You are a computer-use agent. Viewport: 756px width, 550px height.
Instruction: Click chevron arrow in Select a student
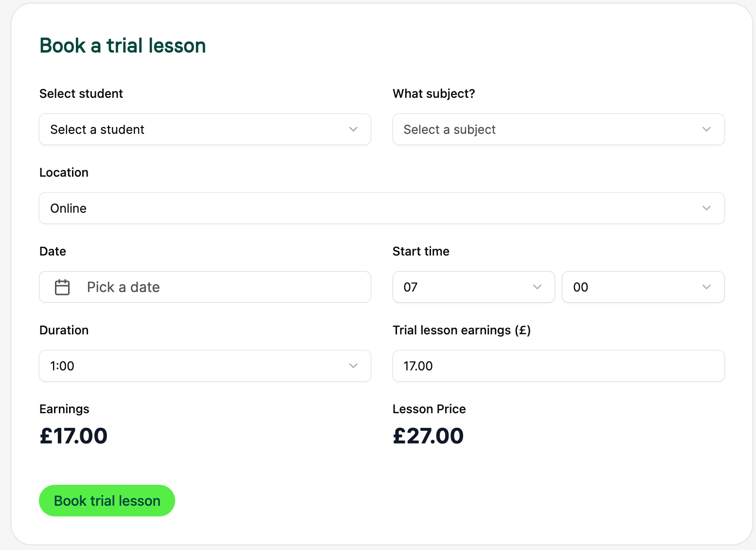[x=354, y=129]
